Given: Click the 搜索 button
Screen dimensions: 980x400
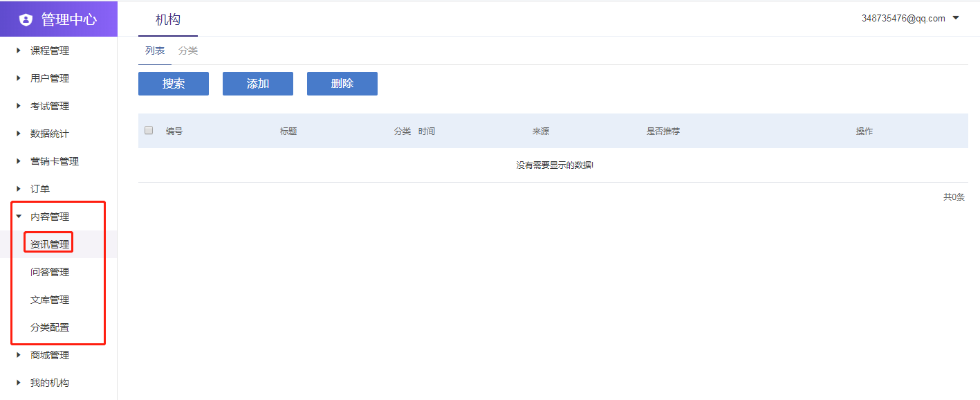Looking at the screenshot, I should pos(174,84).
